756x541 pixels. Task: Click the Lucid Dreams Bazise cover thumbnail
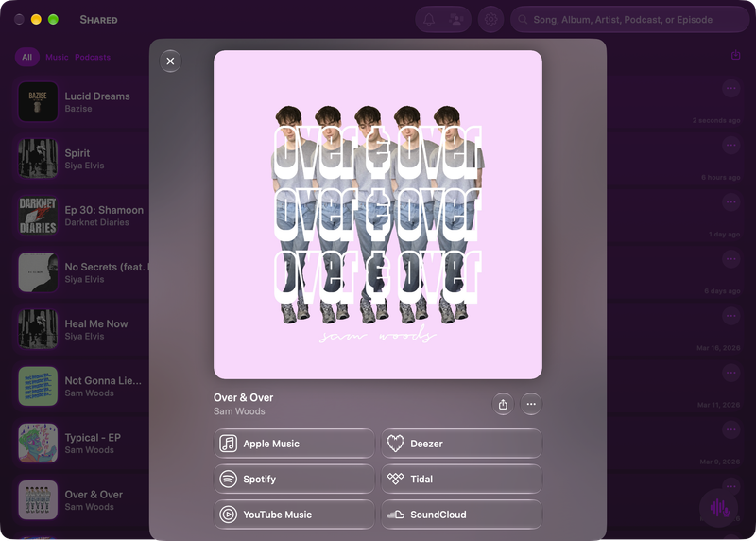[38, 102]
